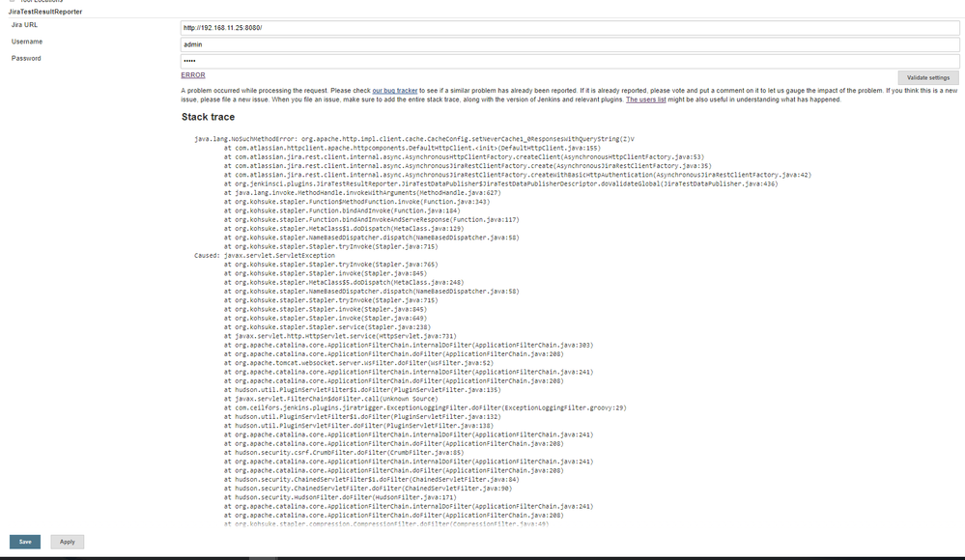Image resolution: width=965 pixels, height=560 pixels.
Task: Follow the our bug tracker link
Action: 394,91
